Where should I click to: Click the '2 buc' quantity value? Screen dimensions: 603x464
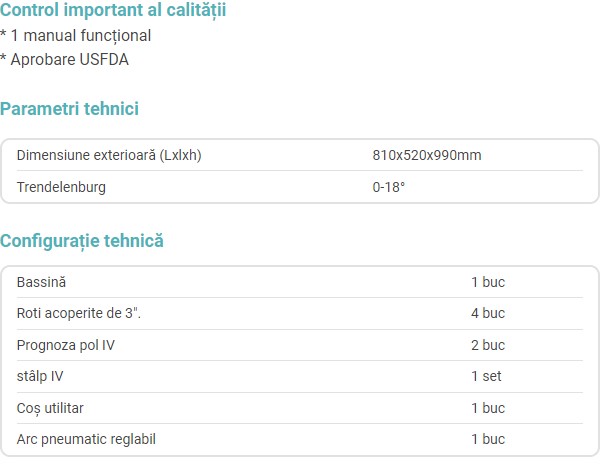tap(488, 345)
